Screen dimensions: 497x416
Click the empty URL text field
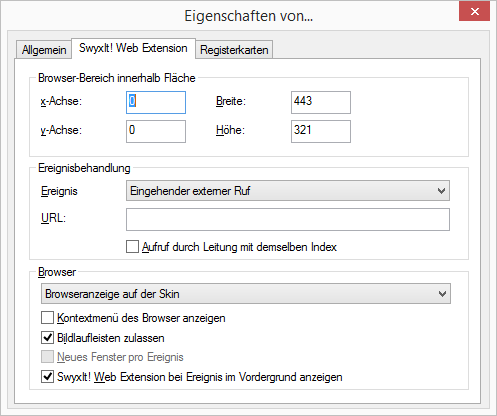288,219
